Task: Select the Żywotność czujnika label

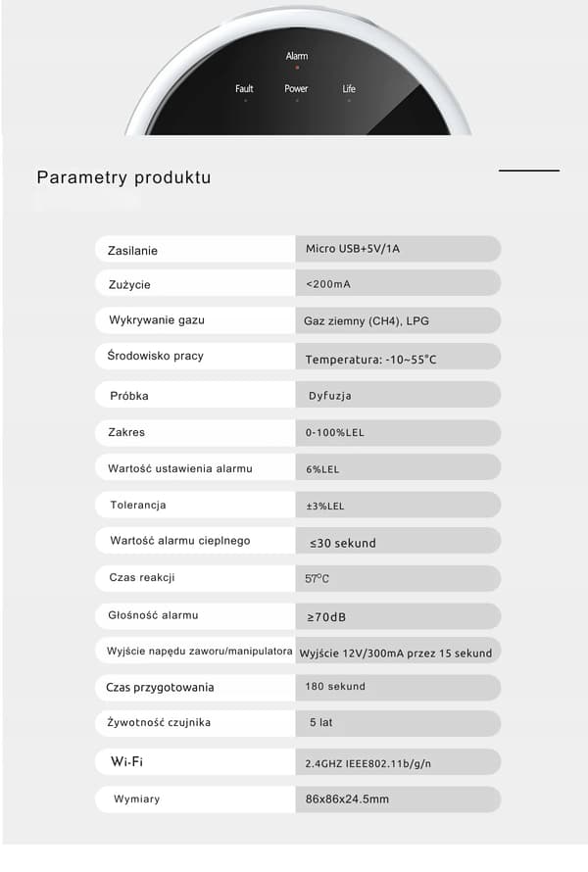Action: coord(159,722)
